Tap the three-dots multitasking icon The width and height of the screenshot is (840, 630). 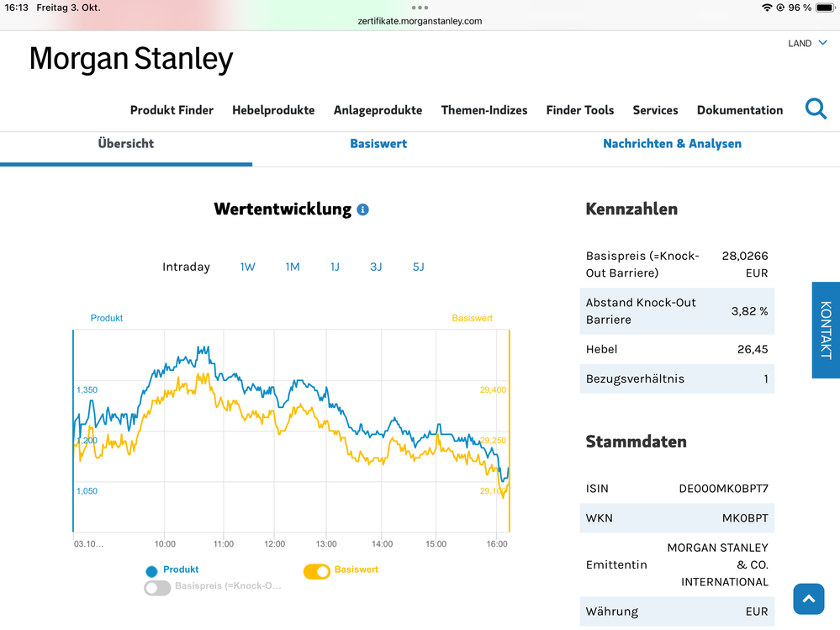[420, 7]
